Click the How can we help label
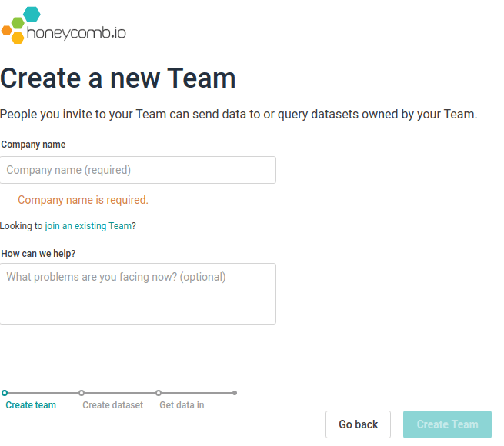 [38, 253]
